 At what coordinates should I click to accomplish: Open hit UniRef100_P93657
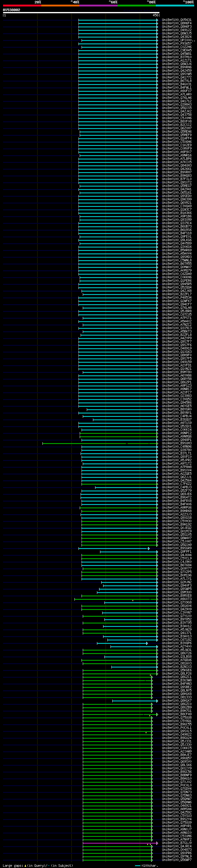[176, 43]
